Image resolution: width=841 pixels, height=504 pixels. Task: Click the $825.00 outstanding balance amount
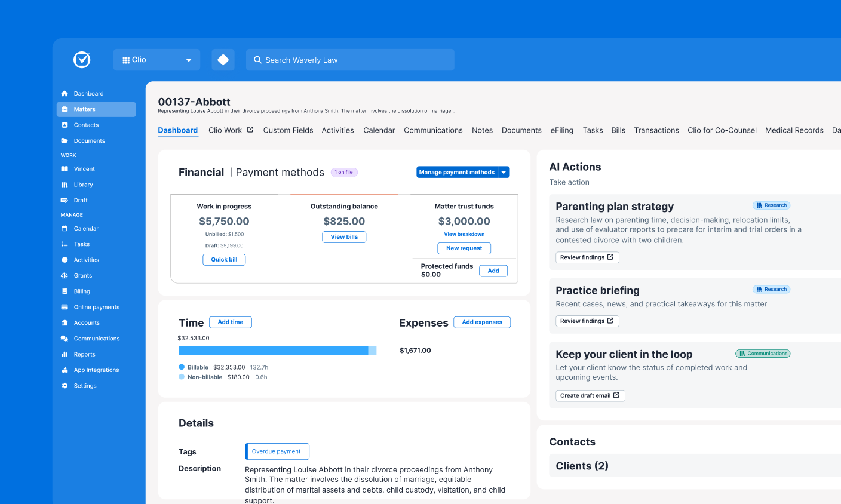[x=344, y=221]
